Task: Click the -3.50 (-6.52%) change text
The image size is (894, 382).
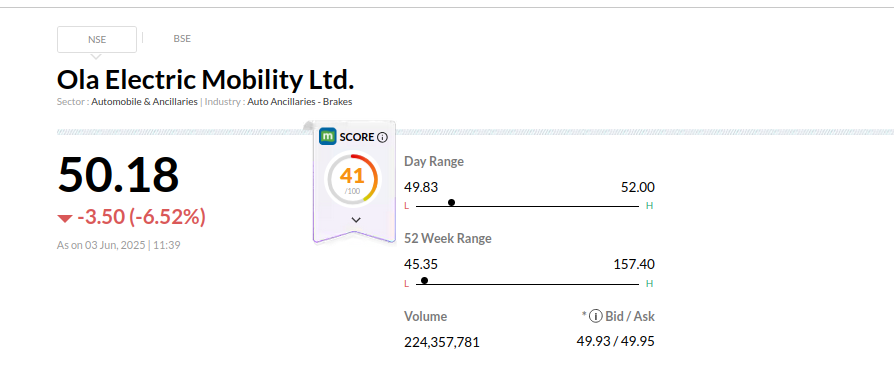Action: [x=141, y=217]
